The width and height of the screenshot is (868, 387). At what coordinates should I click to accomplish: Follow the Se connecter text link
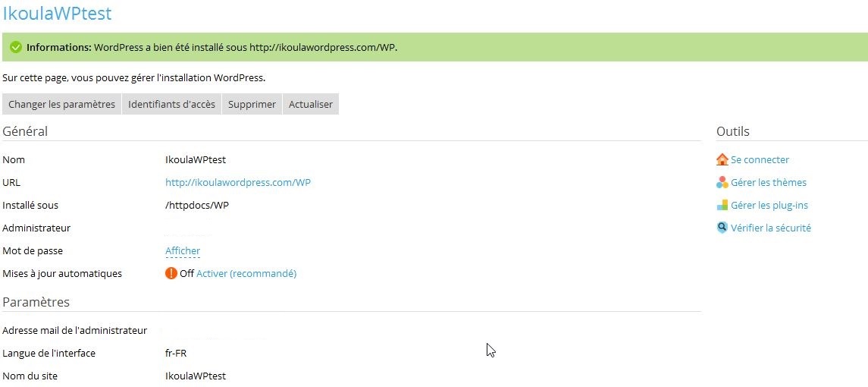(760, 159)
